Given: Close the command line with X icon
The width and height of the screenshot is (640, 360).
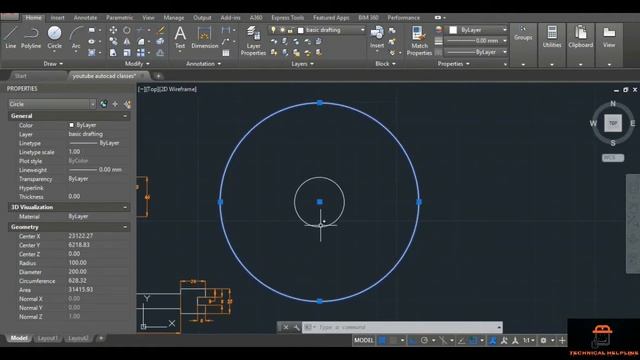Looking at the screenshot, I should (x=286, y=327).
